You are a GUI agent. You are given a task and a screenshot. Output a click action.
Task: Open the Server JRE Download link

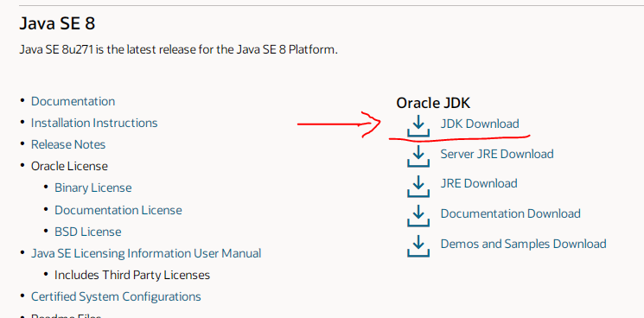coord(497,154)
